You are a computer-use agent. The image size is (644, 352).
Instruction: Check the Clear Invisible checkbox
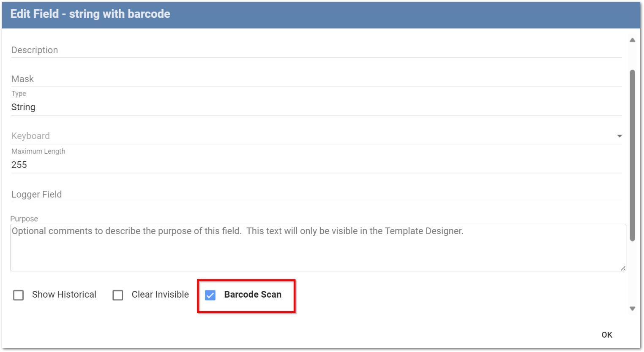click(x=118, y=295)
